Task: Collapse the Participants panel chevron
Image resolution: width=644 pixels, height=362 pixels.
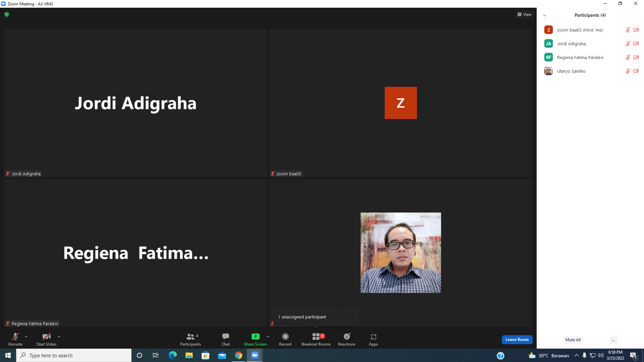Action: tap(545, 15)
